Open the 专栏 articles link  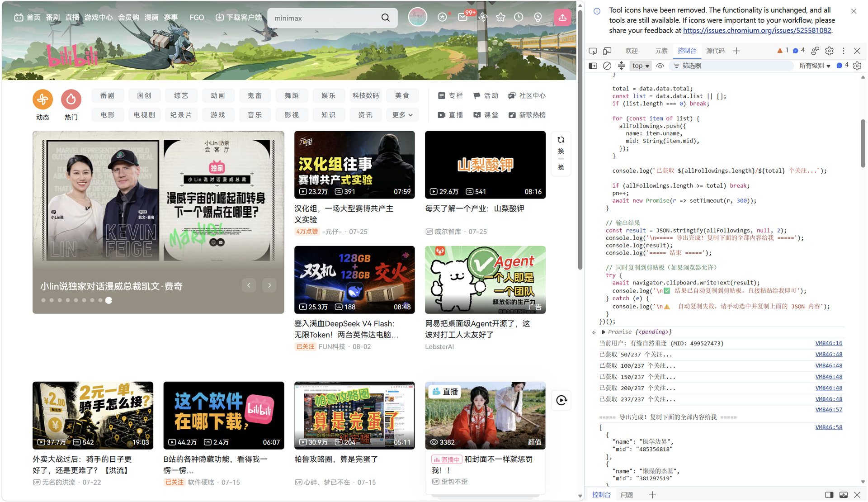pos(450,96)
